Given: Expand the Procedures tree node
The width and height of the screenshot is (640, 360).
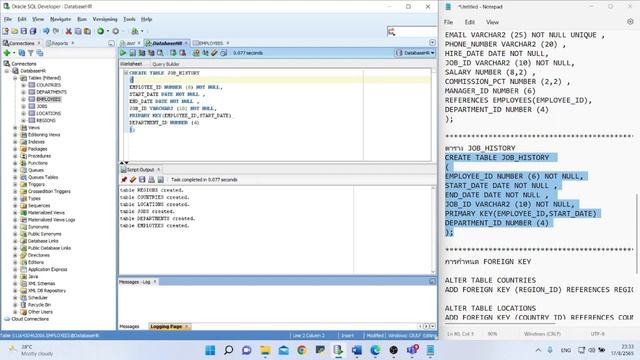Looking at the screenshot, I should pos(15,156).
